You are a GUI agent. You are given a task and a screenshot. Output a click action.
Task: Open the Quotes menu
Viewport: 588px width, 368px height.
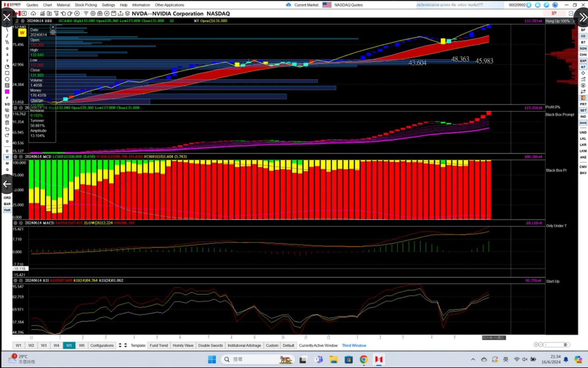(x=32, y=5)
